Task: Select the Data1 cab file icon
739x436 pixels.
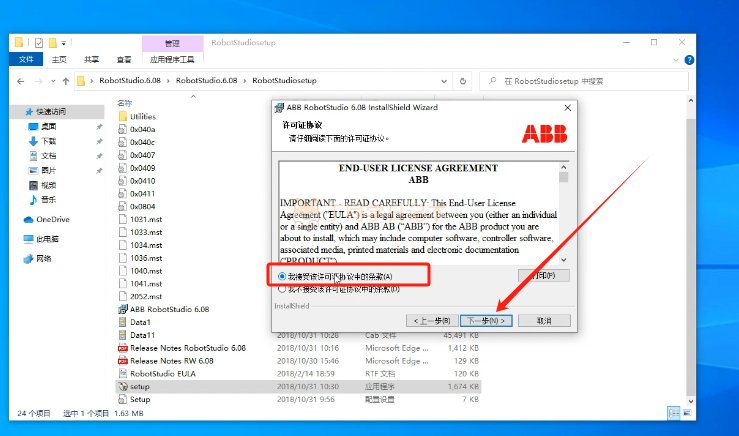Action: pyautogui.click(x=123, y=322)
